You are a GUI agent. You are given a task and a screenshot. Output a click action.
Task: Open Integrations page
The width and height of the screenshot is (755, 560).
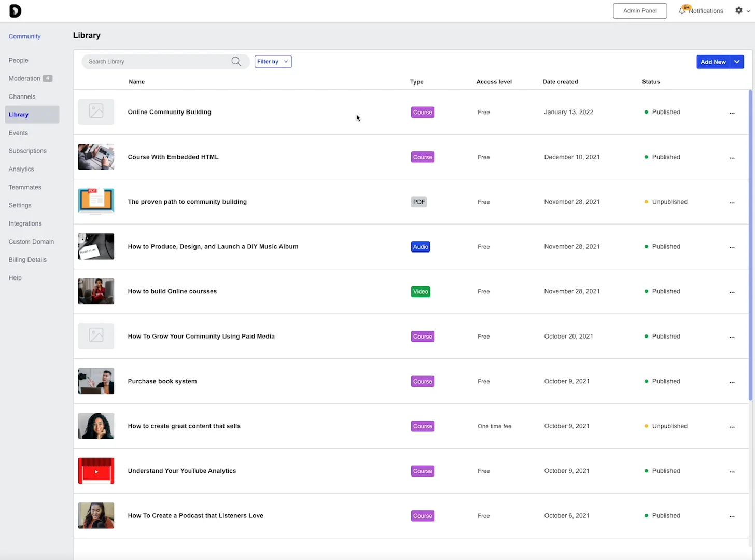[x=25, y=224]
